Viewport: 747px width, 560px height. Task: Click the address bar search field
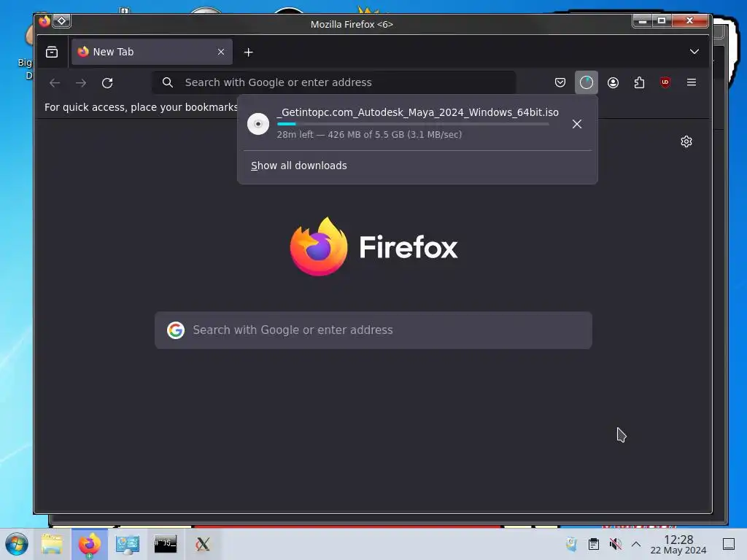(x=334, y=82)
